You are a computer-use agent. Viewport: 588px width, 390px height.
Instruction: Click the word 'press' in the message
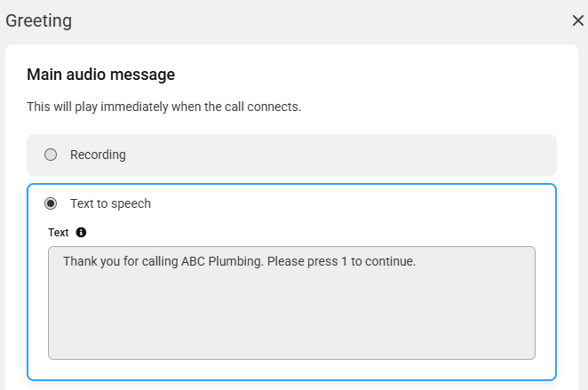point(322,261)
